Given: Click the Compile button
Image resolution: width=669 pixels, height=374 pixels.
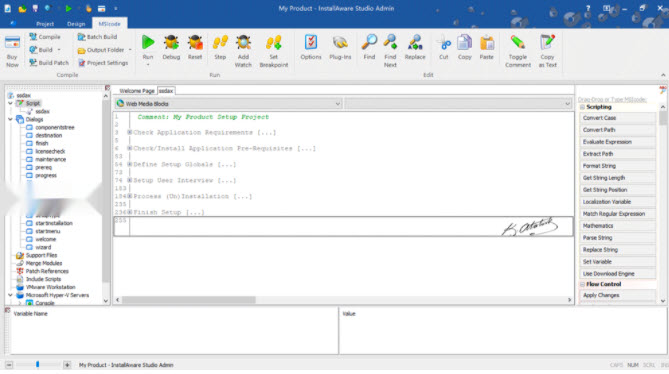Looking at the screenshot, I should 45,37.
